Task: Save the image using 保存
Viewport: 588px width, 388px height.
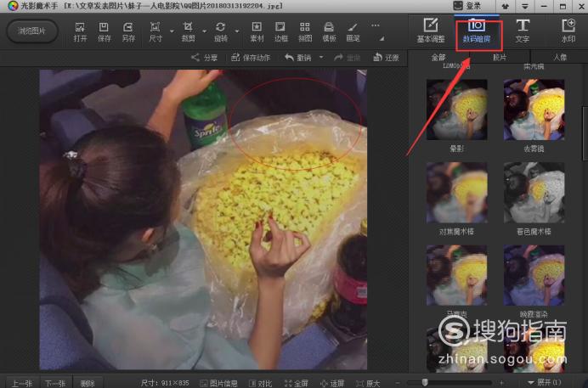Action: pos(104,31)
